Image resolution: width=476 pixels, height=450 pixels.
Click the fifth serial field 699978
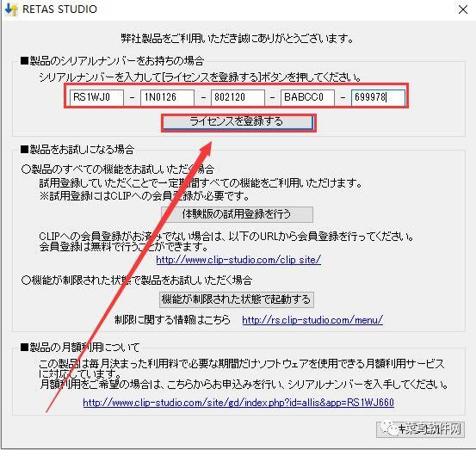(378, 97)
